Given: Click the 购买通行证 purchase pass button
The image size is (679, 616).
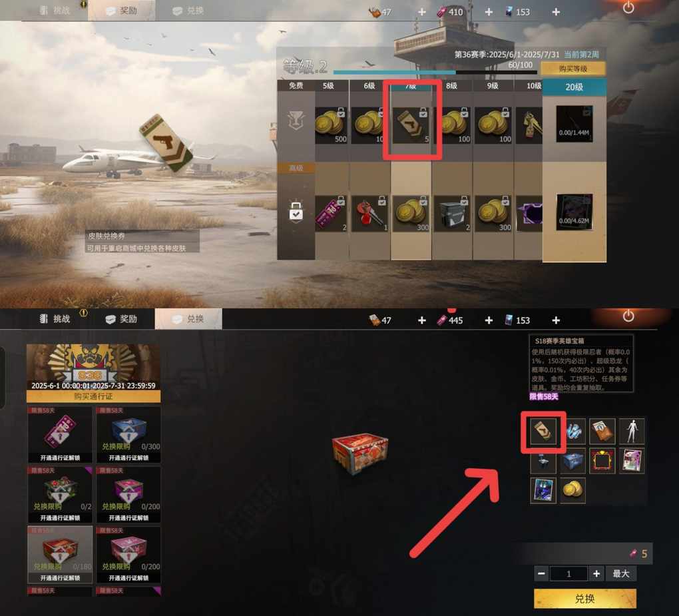Looking at the screenshot, I should (94, 396).
